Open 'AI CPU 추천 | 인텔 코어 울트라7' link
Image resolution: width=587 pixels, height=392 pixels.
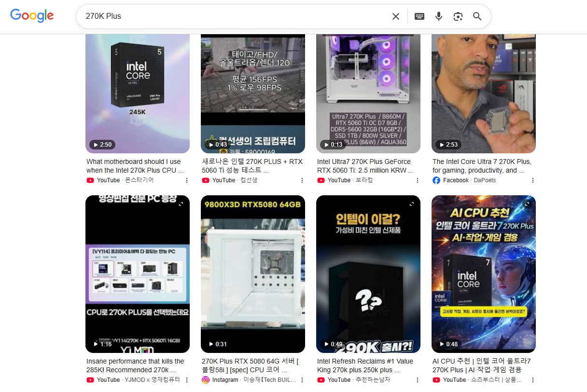pyautogui.click(x=482, y=365)
